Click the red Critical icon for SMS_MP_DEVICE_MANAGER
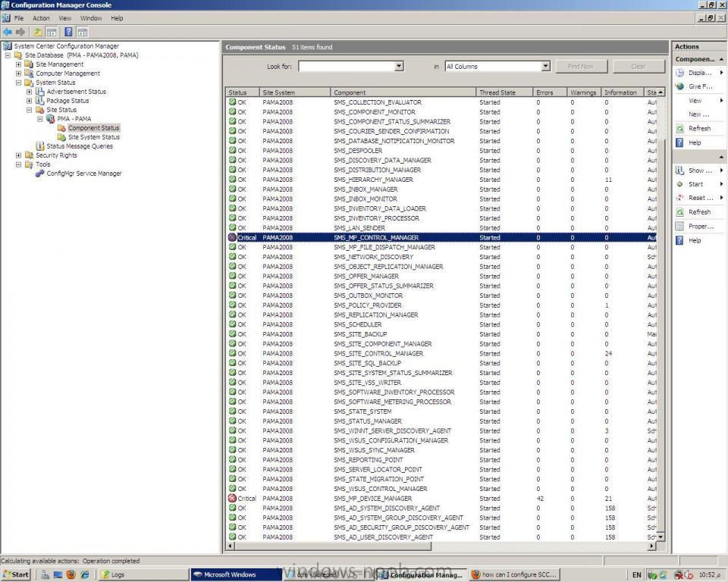Image resolution: width=728 pixels, height=582 pixels. pyautogui.click(x=233, y=499)
